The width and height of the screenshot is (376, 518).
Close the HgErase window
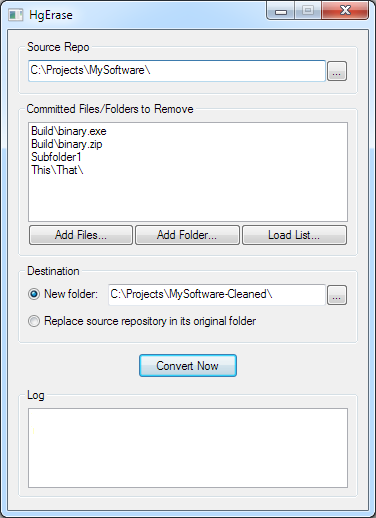point(345,11)
